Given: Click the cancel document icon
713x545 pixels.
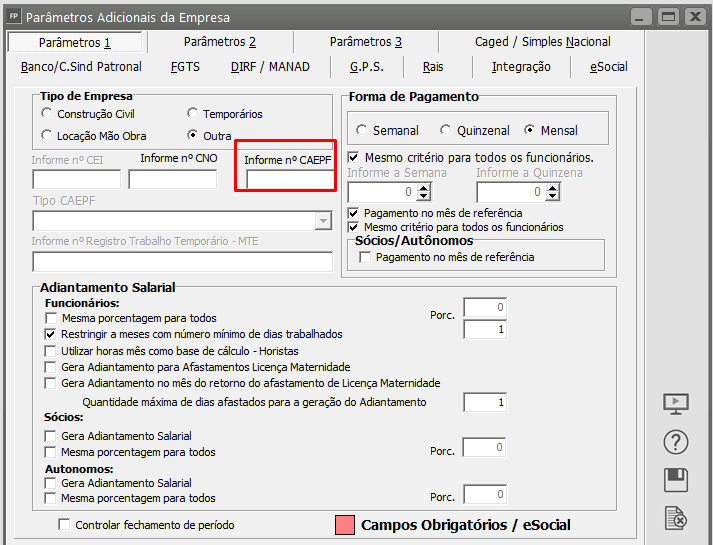Looking at the screenshot, I should coord(677,518).
